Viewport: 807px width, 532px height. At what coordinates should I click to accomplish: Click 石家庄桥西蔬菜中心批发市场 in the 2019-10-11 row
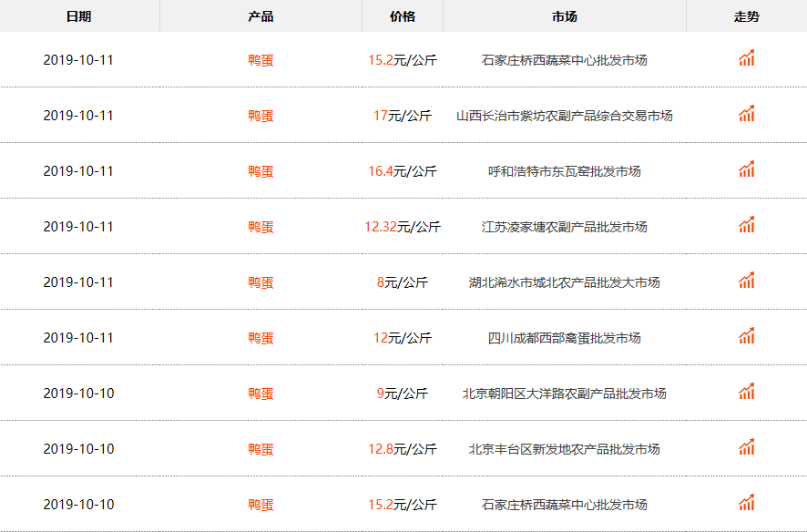565,60
